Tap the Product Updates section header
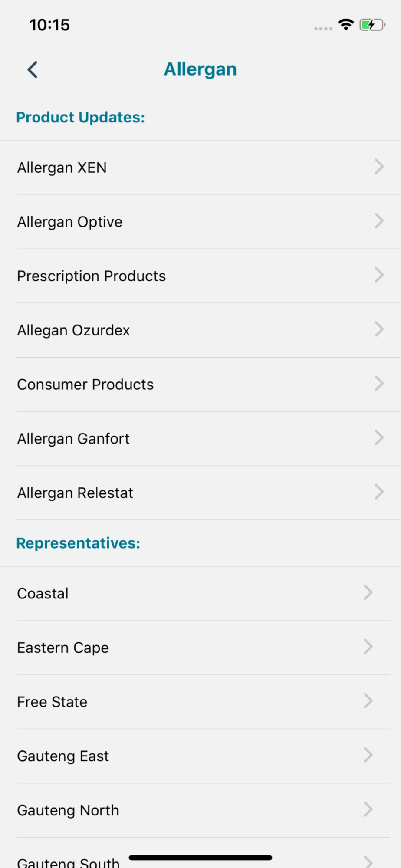 pos(81,117)
